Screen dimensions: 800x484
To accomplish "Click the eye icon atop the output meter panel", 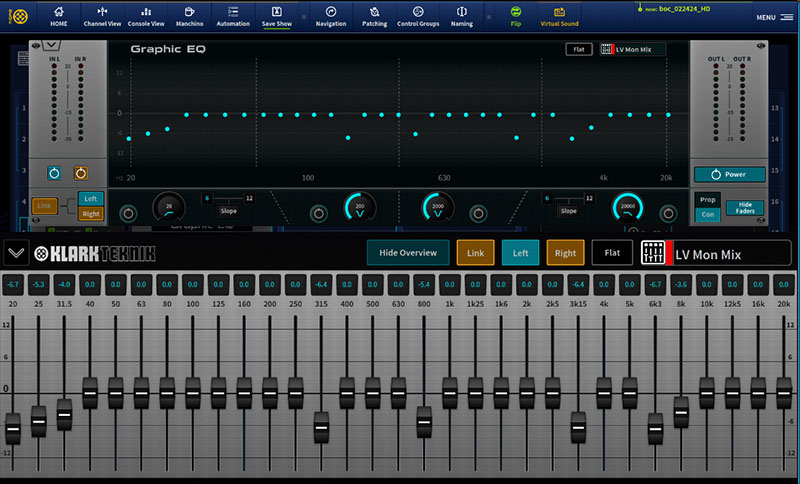I will click(x=761, y=46).
